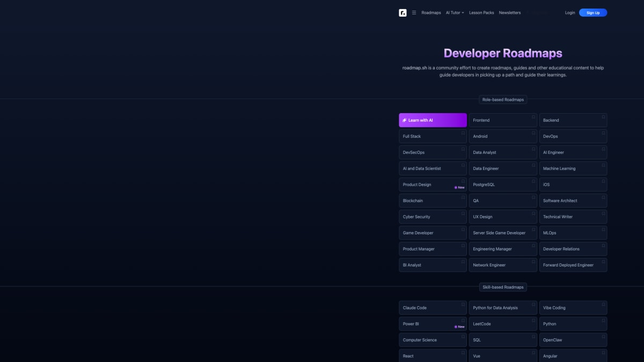Click the Login link
The height and width of the screenshot is (362, 644).
click(x=570, y=13)
